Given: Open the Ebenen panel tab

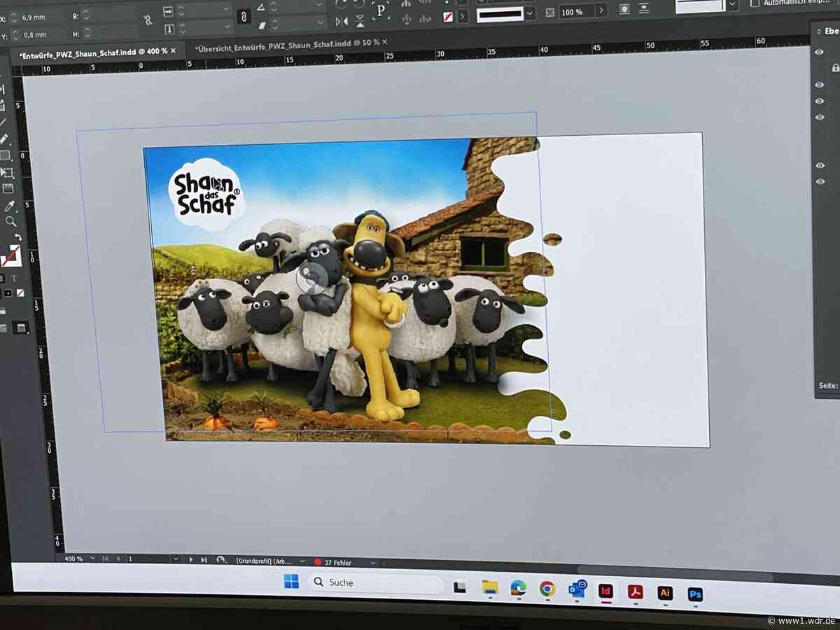Looking at the screenshot, I should click(x=830, y=31).
